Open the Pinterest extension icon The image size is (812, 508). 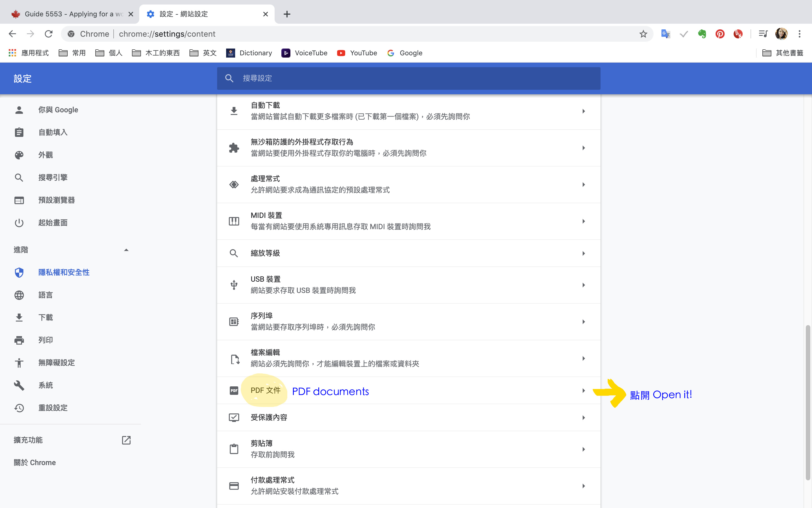720,34
